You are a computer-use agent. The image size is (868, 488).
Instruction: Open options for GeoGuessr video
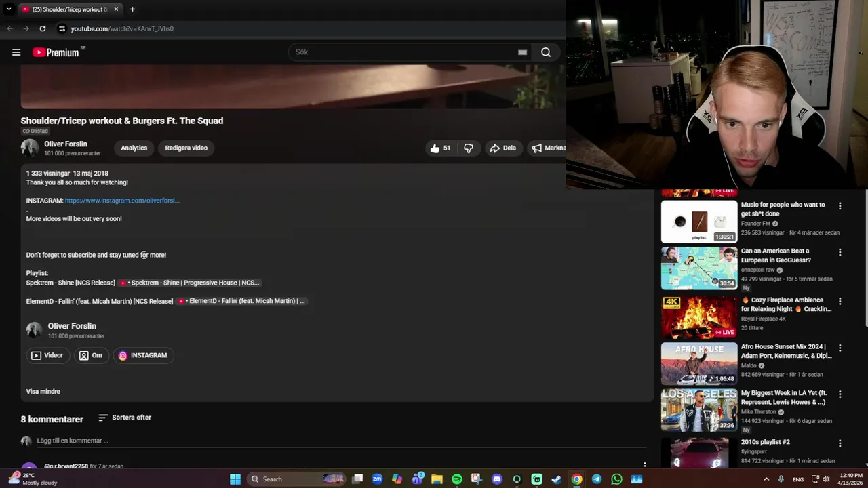[x=840, y=252]
